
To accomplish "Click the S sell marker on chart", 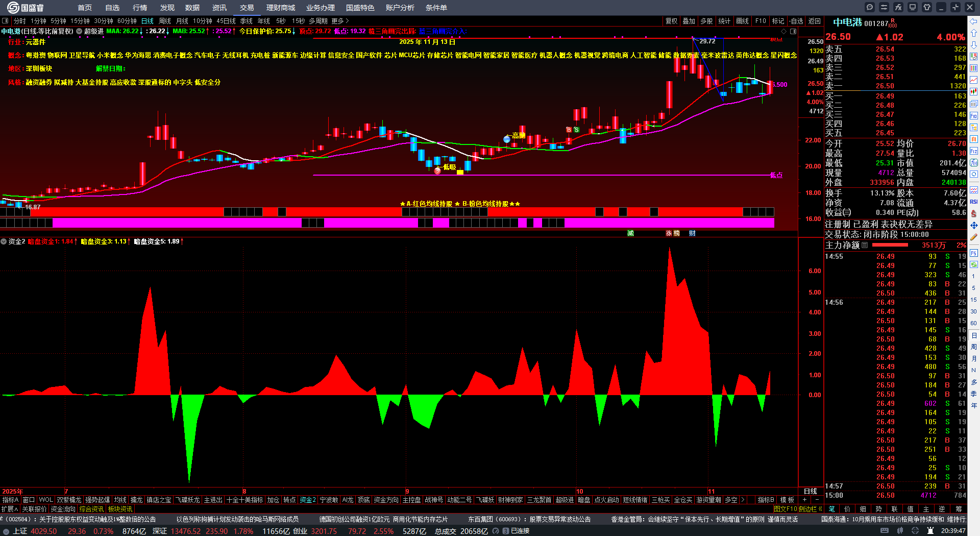I will coord(576,130).
